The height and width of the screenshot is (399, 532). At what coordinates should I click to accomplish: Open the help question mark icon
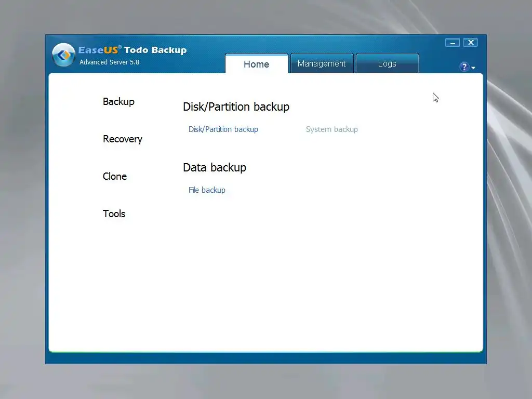(464, 67)
